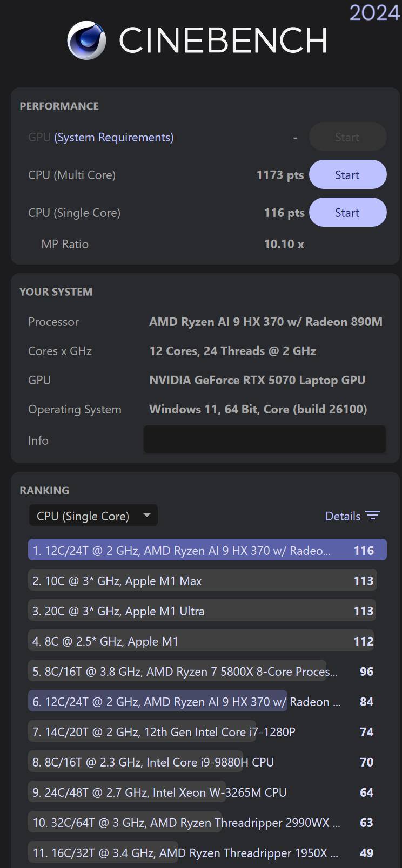
Task: Start the CPU Single Core benchmark
Action: [x=347, y=213]
